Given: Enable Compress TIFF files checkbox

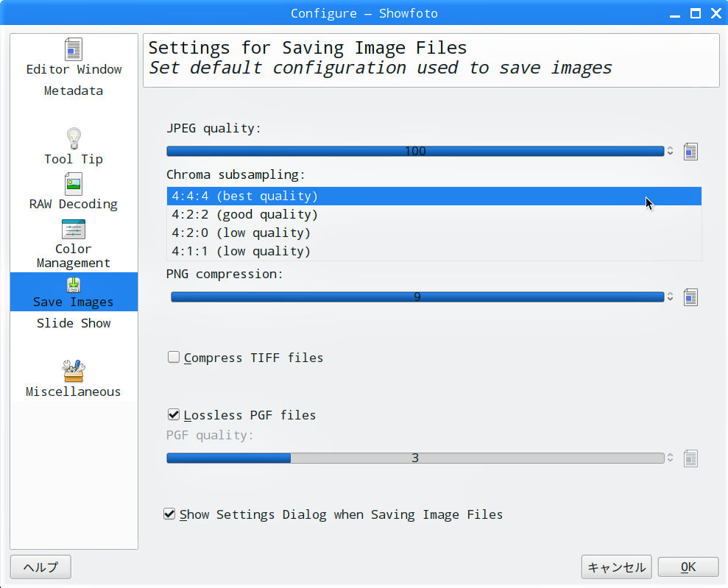Looking at the screenshot, I should pyautogui.click(x=174, y=357).
